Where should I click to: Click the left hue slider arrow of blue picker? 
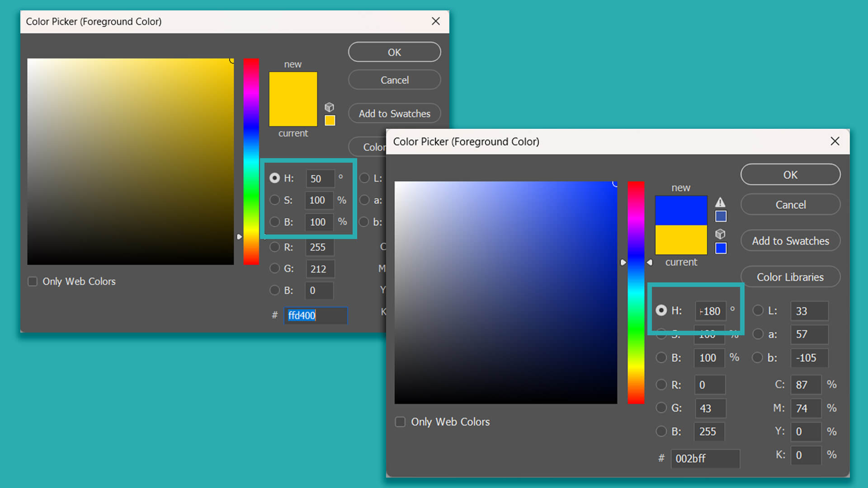pyautogui.click(x=623, y=263)
